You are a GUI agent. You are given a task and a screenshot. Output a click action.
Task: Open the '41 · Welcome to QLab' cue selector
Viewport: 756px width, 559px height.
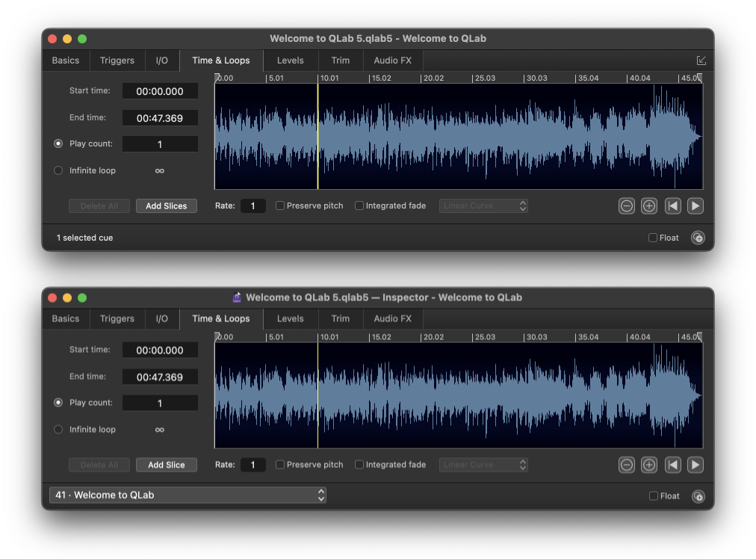click(188, 495)
